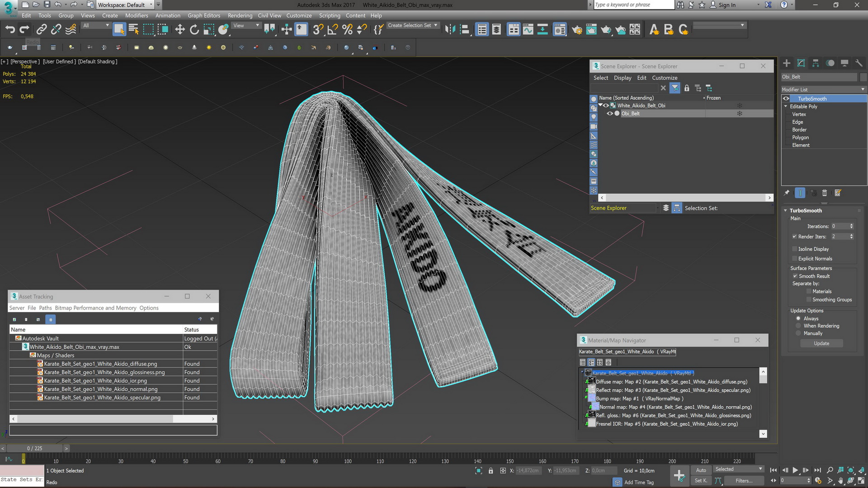Enable the Explicit Normals checkbox

[794, 258]
